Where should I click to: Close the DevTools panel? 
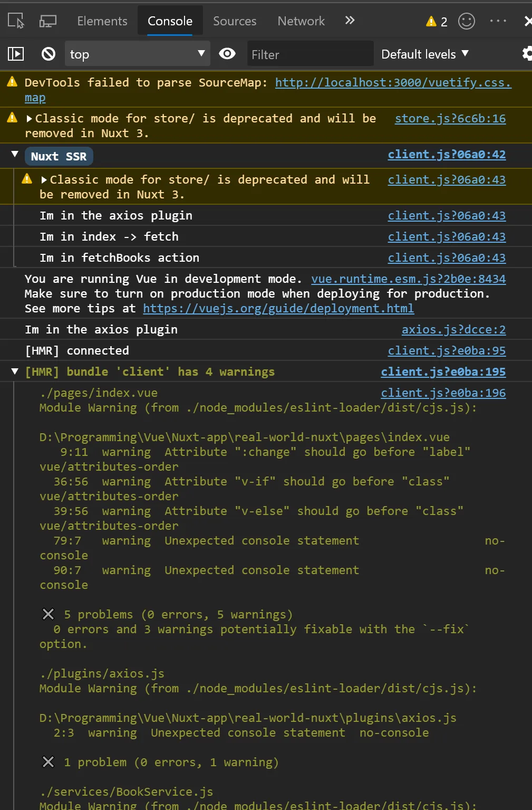528,21
